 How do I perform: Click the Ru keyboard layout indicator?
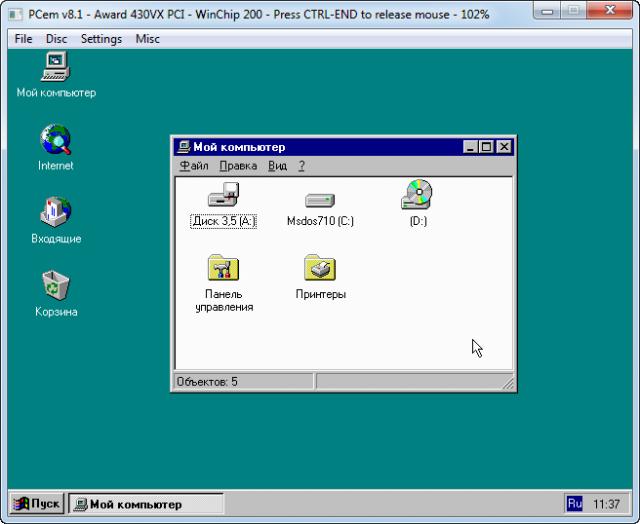click(x=574, y=504)
